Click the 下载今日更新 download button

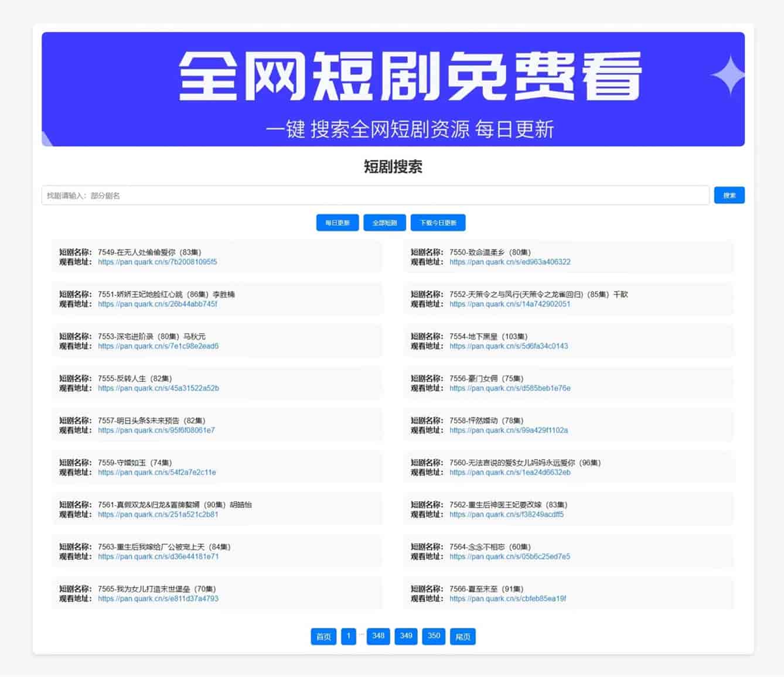(438, 223)
